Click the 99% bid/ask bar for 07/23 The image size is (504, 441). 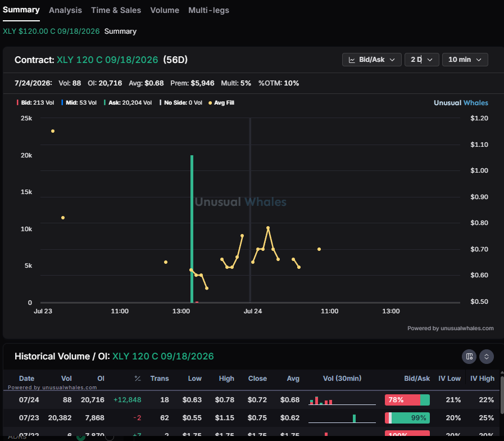(x=407, y=418)
